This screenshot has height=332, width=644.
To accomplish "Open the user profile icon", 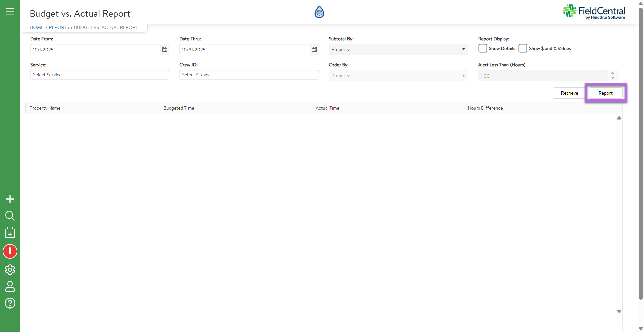I will [10, 286].
